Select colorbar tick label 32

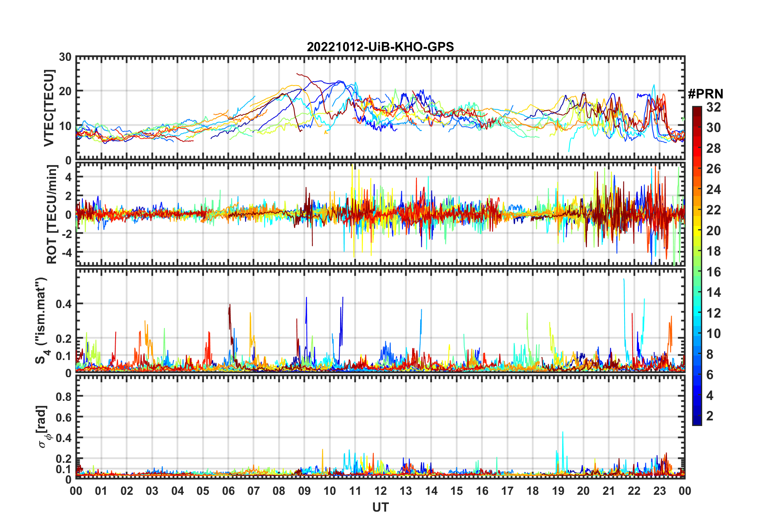[x=713, y=107]
